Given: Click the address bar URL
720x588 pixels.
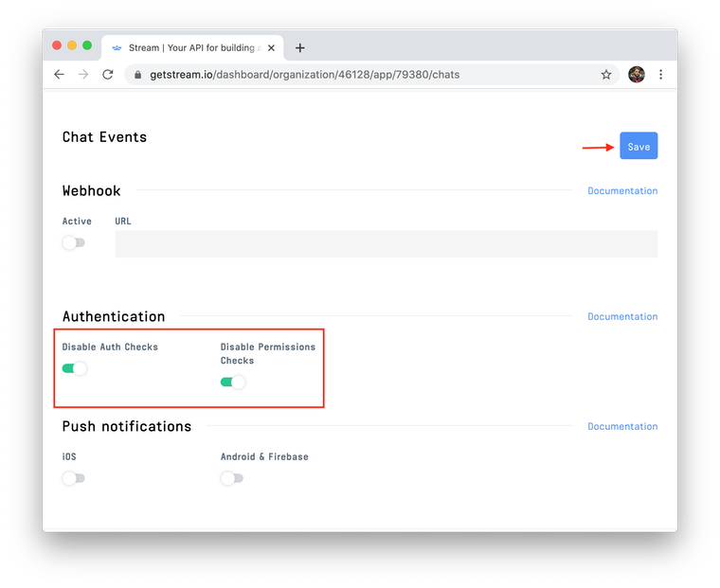Looking at the screenshot, I should (x=304, y=75).
